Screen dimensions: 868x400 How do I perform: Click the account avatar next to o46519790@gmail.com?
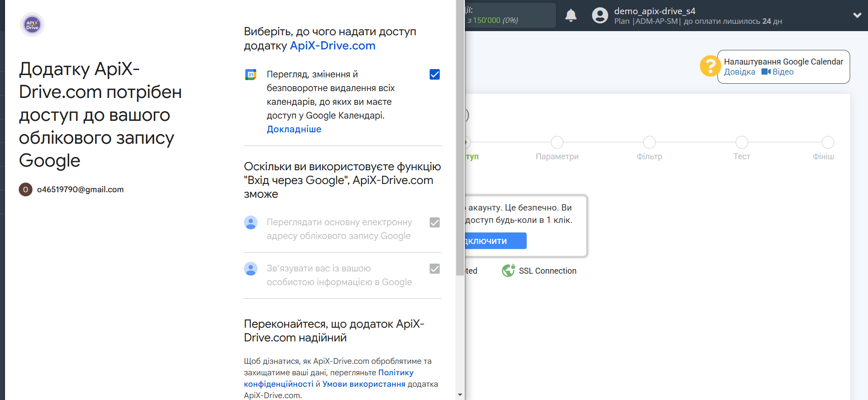(x=26, y=189)
